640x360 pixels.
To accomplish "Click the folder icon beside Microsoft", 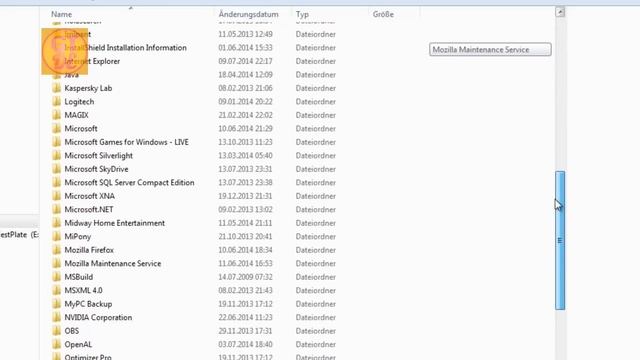I will [57, 129].
